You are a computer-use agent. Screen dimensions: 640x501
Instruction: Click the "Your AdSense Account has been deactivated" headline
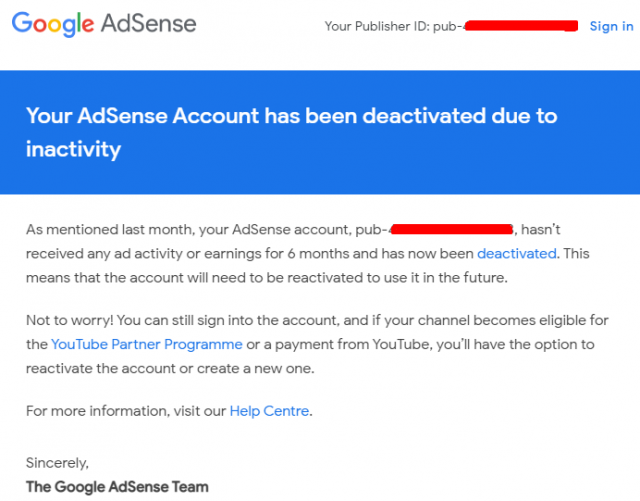click(x=291, y=116)
